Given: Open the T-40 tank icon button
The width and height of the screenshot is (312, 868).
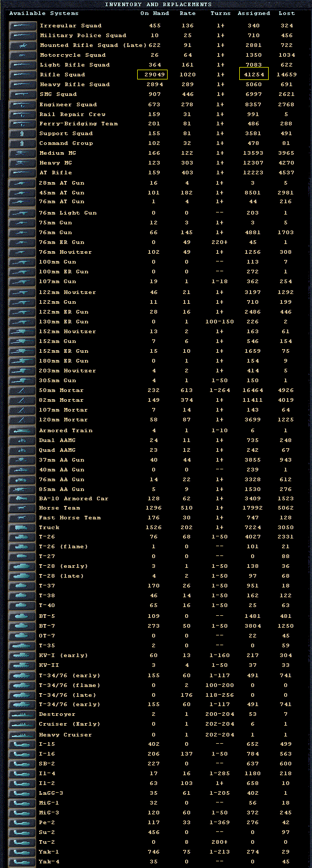Looking at the screenshot, I should pos(23,605).
